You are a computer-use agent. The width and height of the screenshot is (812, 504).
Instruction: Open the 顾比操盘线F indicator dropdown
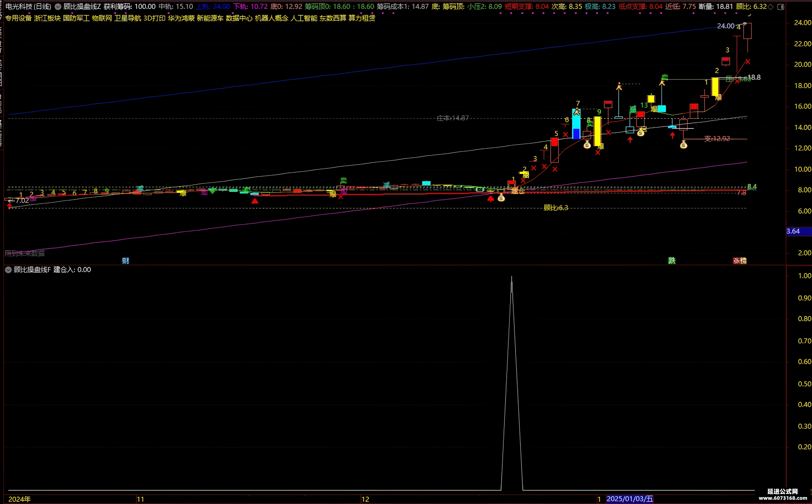pyautogui.click(x=8, y=270)
